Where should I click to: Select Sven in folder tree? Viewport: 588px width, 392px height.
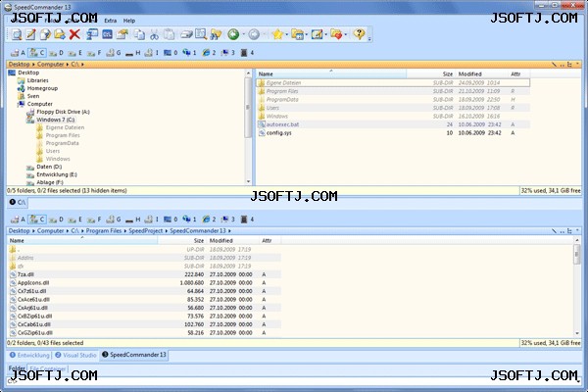coord(33,96)
